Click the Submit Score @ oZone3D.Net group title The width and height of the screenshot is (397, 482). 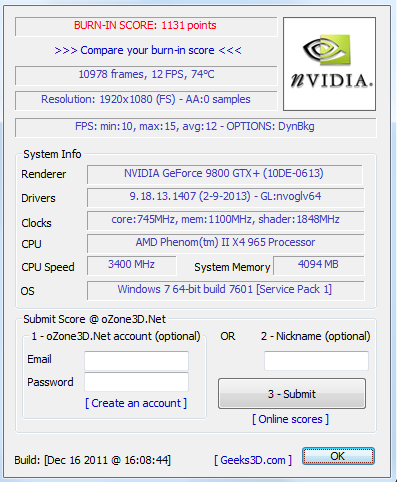[x=94, y=319]
